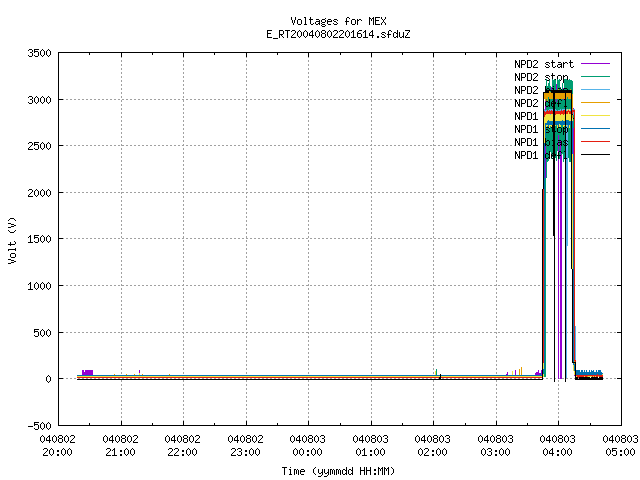This screenshot has height=480, width=640.
Task: Click the yellow NPD1 start legend line
Action: pos(595,116)
